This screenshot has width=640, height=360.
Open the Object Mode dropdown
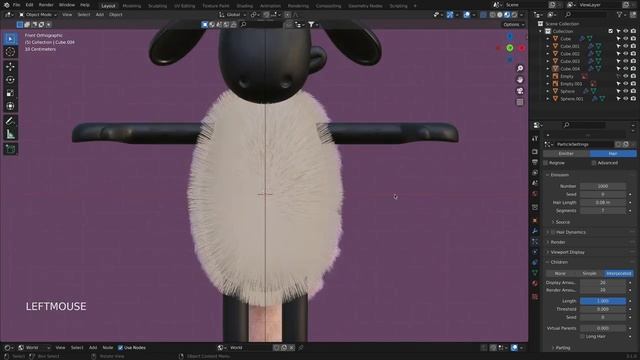coord(38,15)
